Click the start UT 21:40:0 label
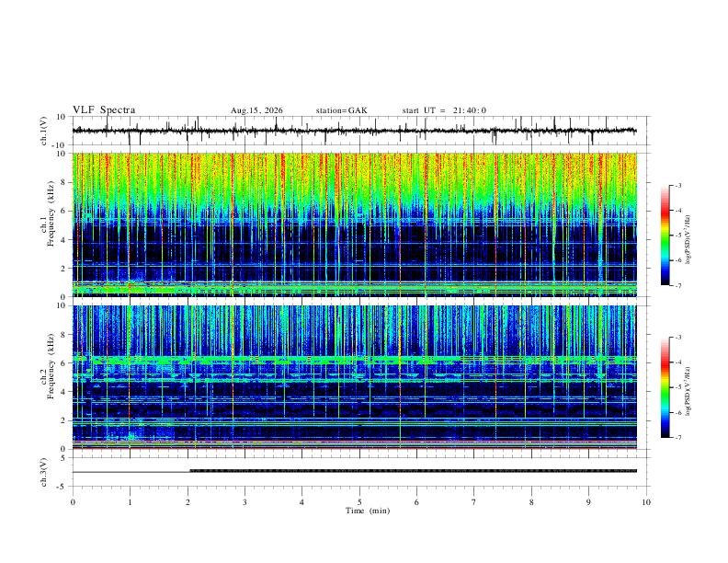This screenshot has width=728, height=563. pos(444,110)
